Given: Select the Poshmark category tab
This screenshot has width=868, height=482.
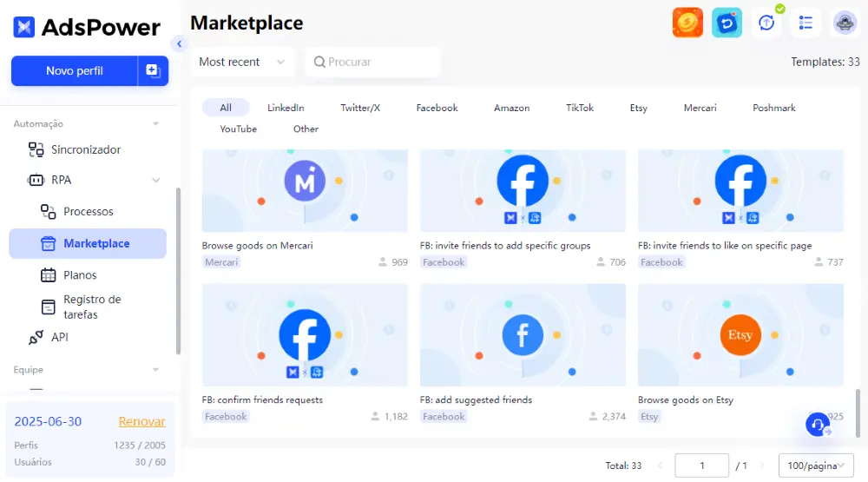Looking at the screenshot, I should click(x=774, y=108).
